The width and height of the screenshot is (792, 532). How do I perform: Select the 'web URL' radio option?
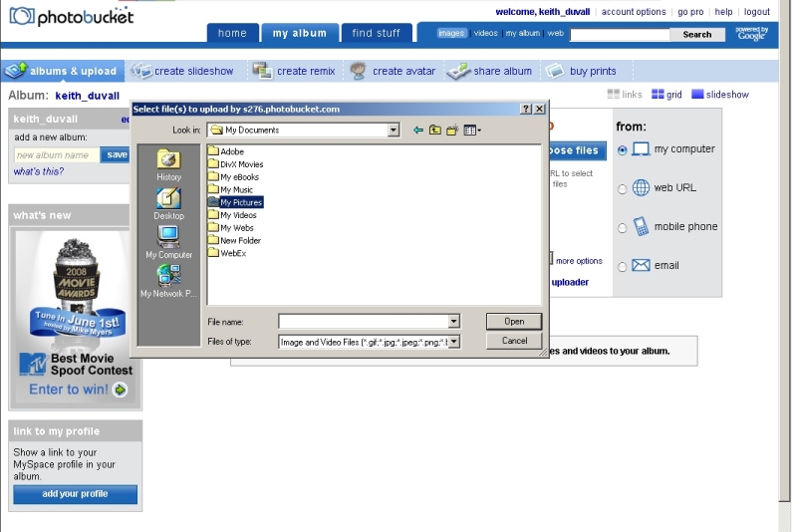(623, 188)
